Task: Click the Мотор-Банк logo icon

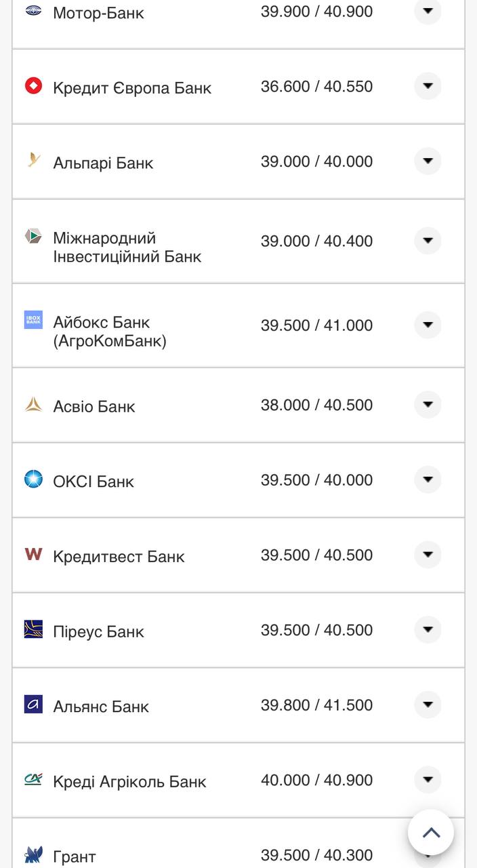Action: pyautogui.click(x=33, y=11)
